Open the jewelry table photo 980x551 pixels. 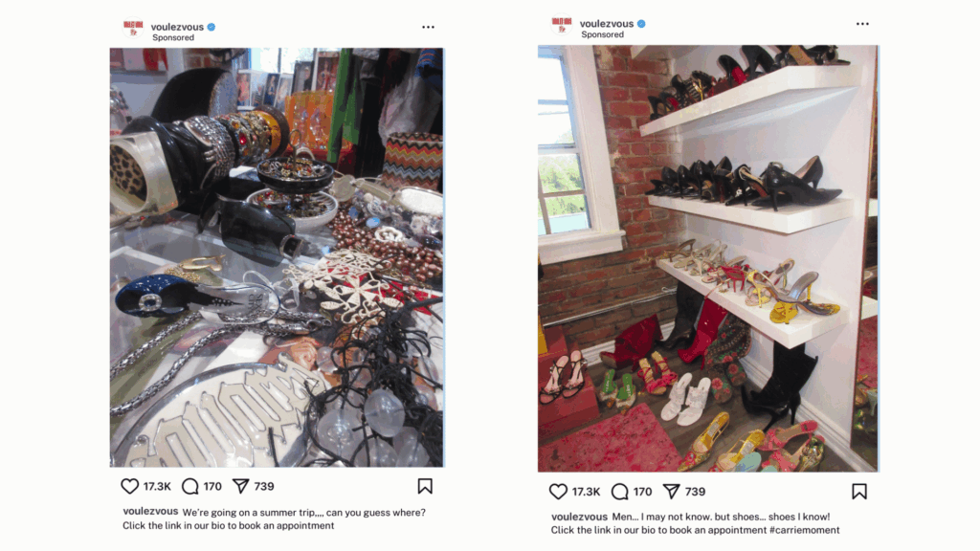[x=277, y=257]
